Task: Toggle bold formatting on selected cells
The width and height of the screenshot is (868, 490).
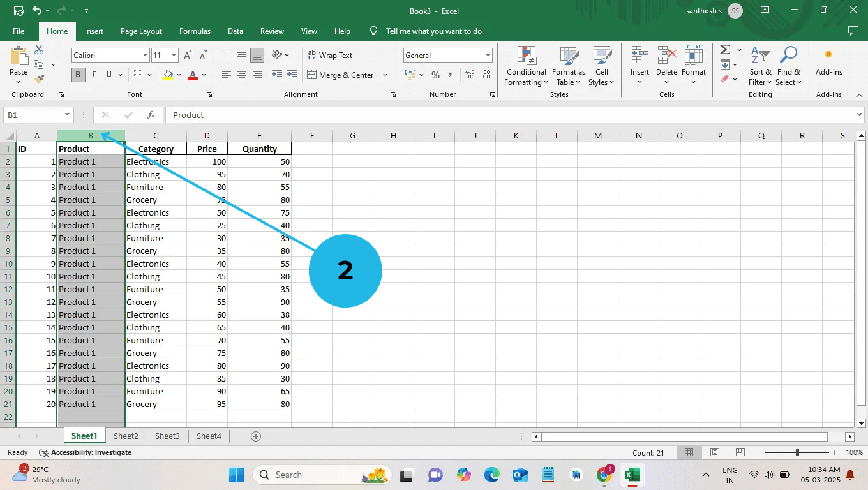Action: pos(77,74)
